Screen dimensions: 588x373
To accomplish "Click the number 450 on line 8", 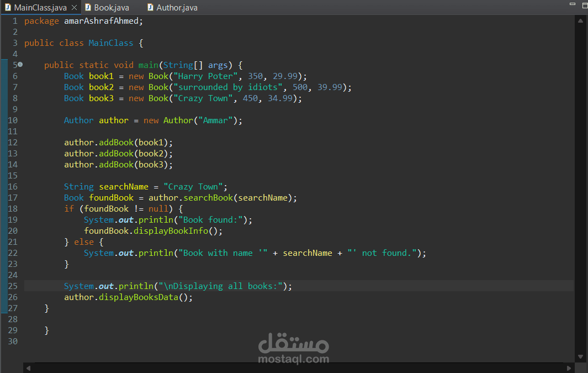I will 250,98.
